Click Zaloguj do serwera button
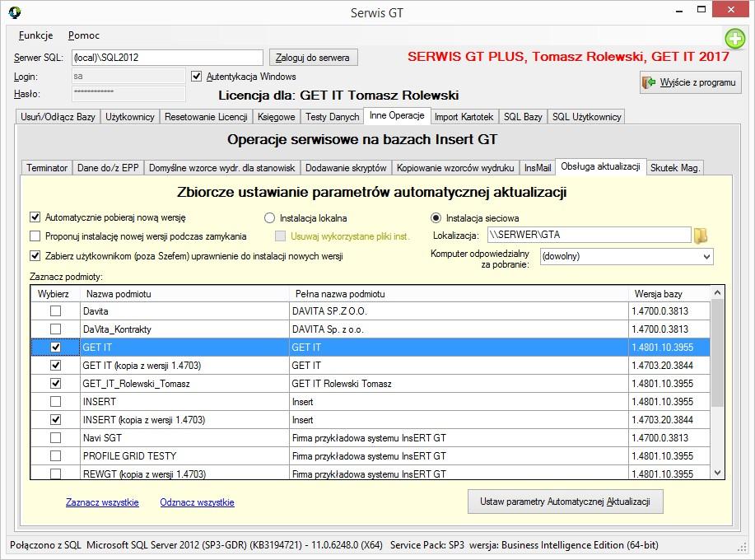The image size is (755, 560). (x=313, y=58)
